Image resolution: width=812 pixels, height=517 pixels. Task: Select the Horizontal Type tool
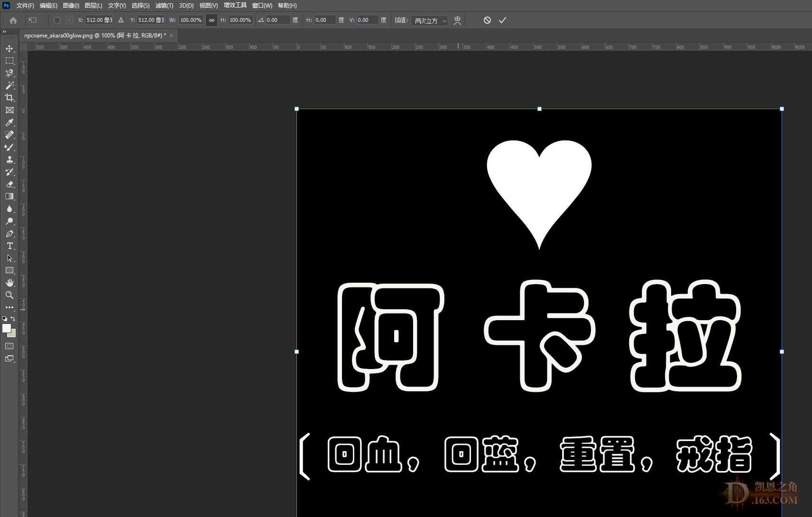[9, 246]
